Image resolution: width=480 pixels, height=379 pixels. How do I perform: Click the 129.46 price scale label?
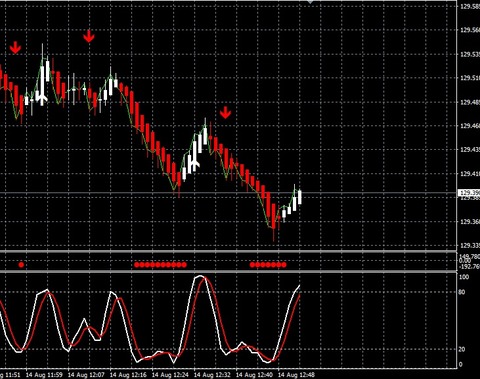tap(470, 126)
